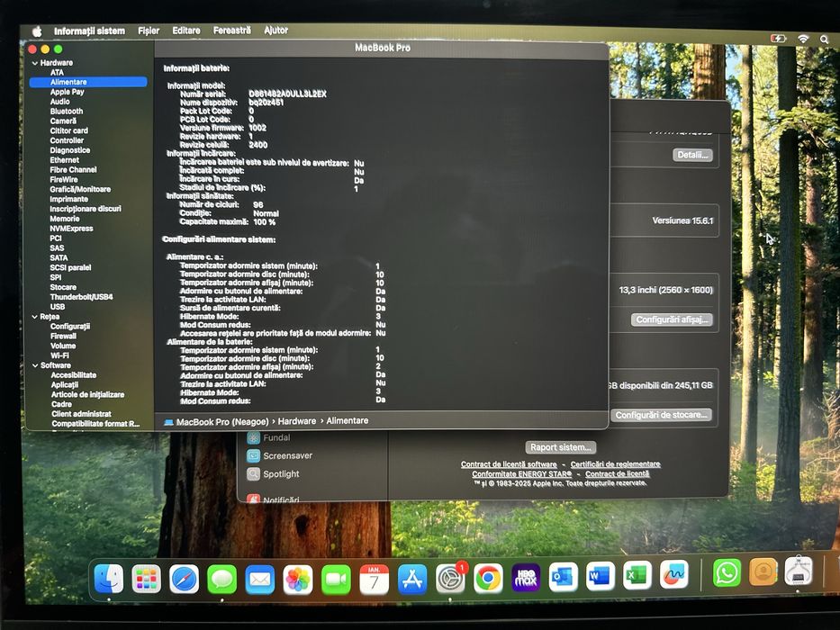Open Messages app in Dock
Image resolution: width=840 pixels, height=630 pixels.
(x=221, y=579)
